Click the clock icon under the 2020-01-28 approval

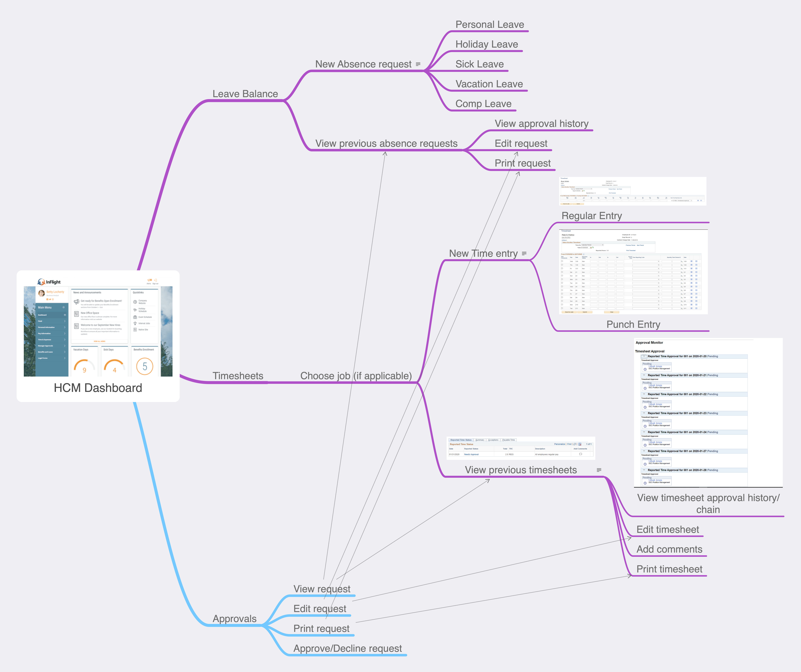pos(645,483)
